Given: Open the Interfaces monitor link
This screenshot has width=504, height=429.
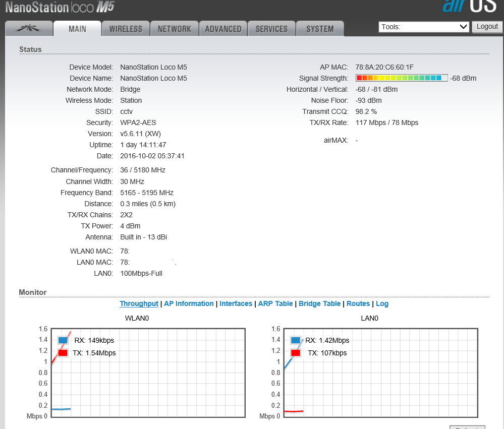Looking at the screenshot, I should 236,303.
